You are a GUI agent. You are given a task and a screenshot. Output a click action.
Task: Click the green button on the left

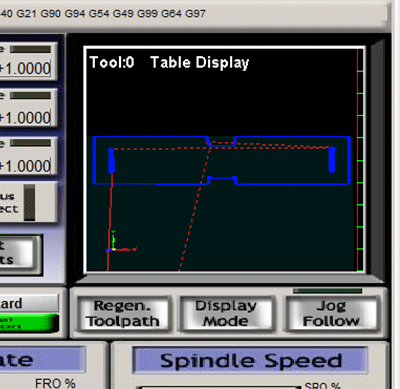[x=29, y=323]
